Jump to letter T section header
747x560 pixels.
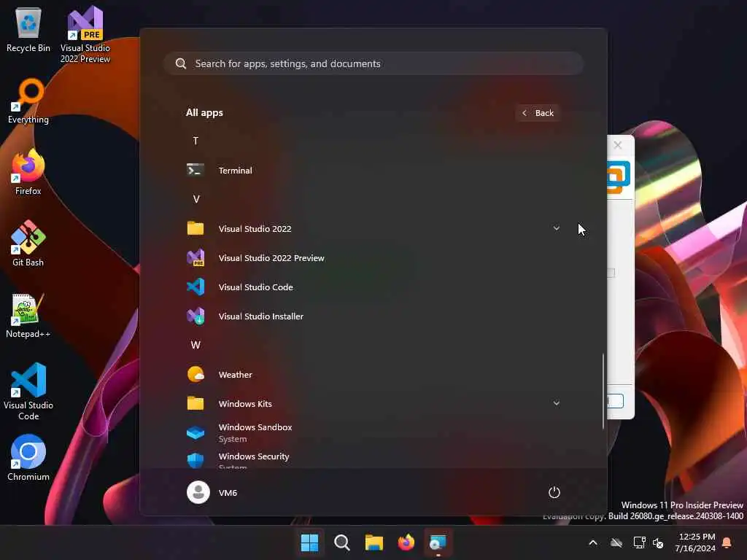(196, 141)
